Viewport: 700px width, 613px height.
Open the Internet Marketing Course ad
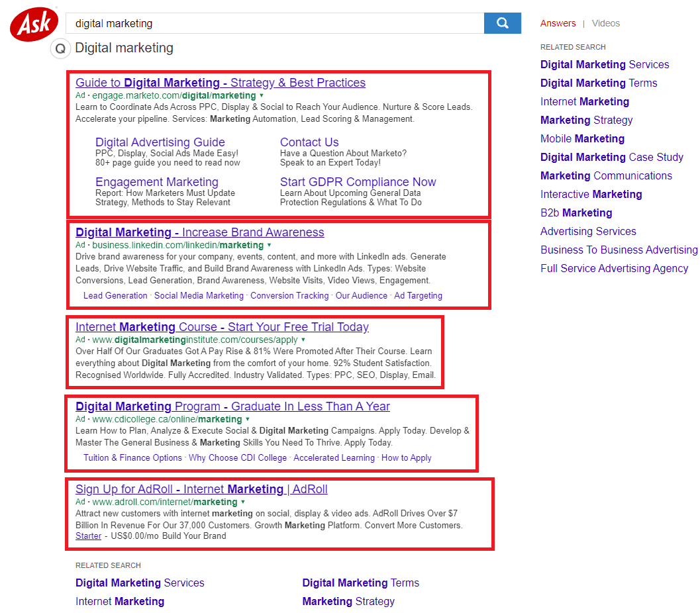(x=222, y=326)
